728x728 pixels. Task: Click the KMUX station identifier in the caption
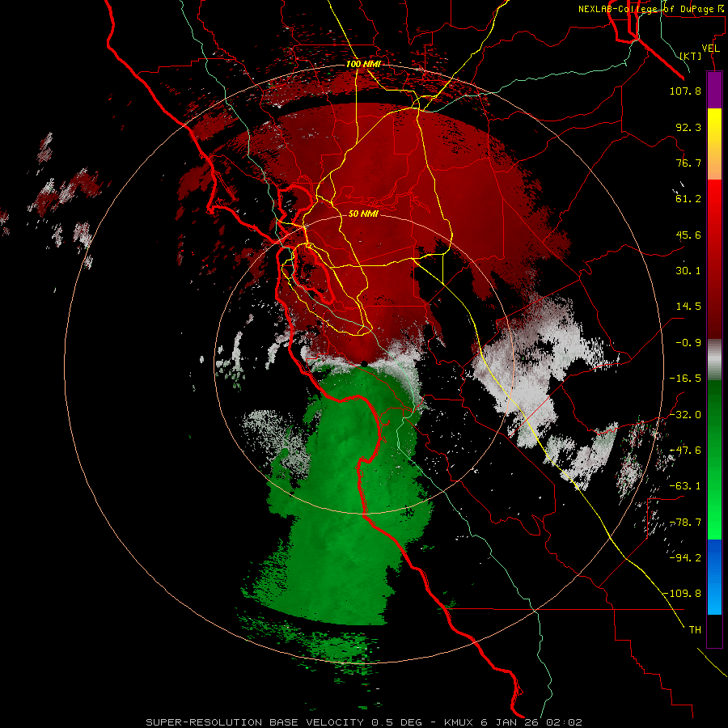point(459,722)
